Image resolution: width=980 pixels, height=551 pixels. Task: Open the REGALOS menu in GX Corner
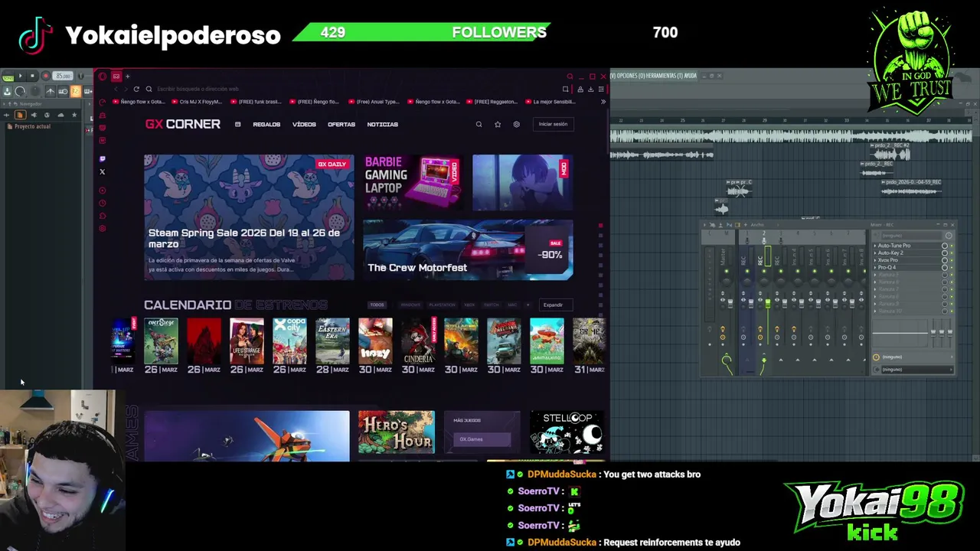[266, 125]
